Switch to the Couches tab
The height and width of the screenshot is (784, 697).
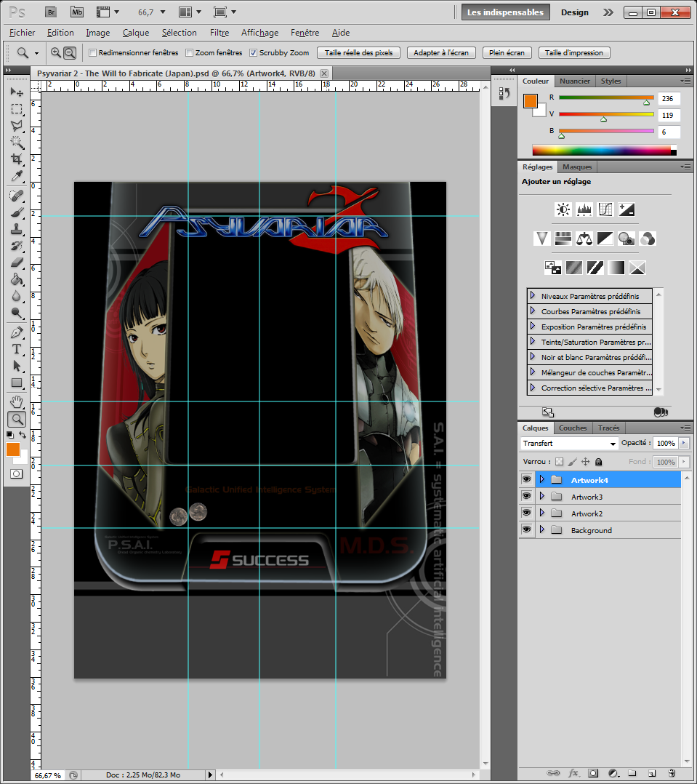[x=573, y=428]
